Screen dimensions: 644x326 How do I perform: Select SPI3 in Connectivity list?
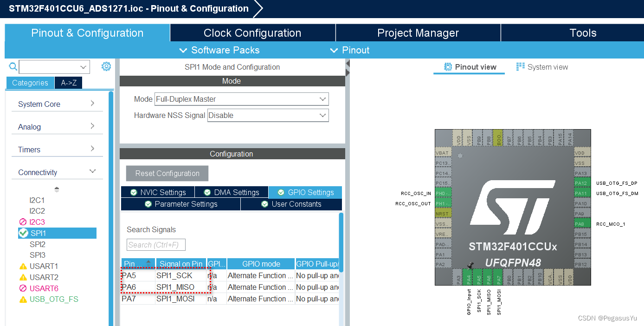pyautogui.click(x=38, y=255)
